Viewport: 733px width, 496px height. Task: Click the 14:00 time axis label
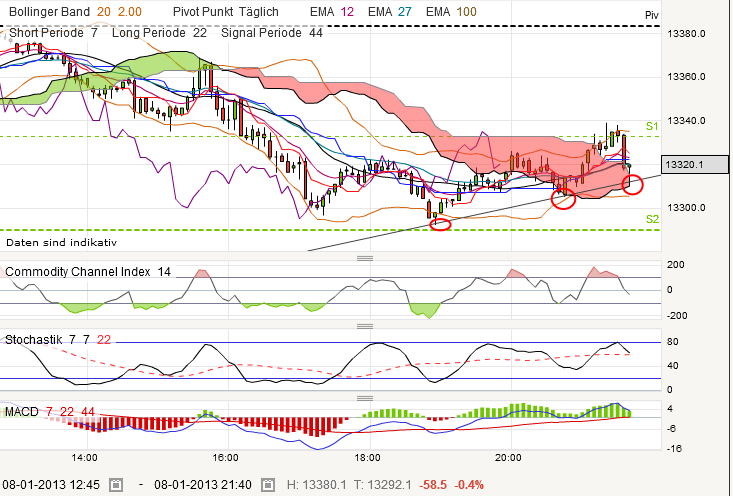[x=85, y=457]
